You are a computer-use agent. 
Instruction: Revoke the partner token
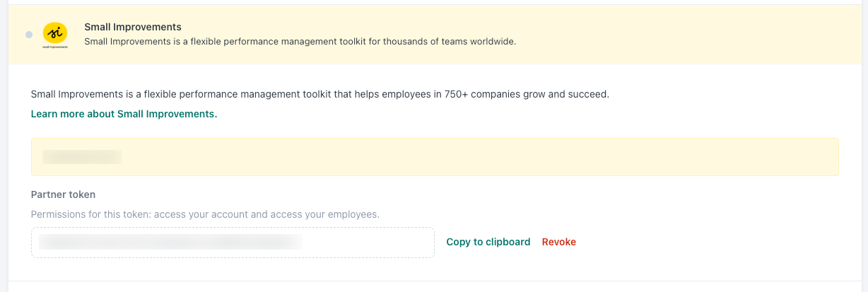click(x=559, y=242)
